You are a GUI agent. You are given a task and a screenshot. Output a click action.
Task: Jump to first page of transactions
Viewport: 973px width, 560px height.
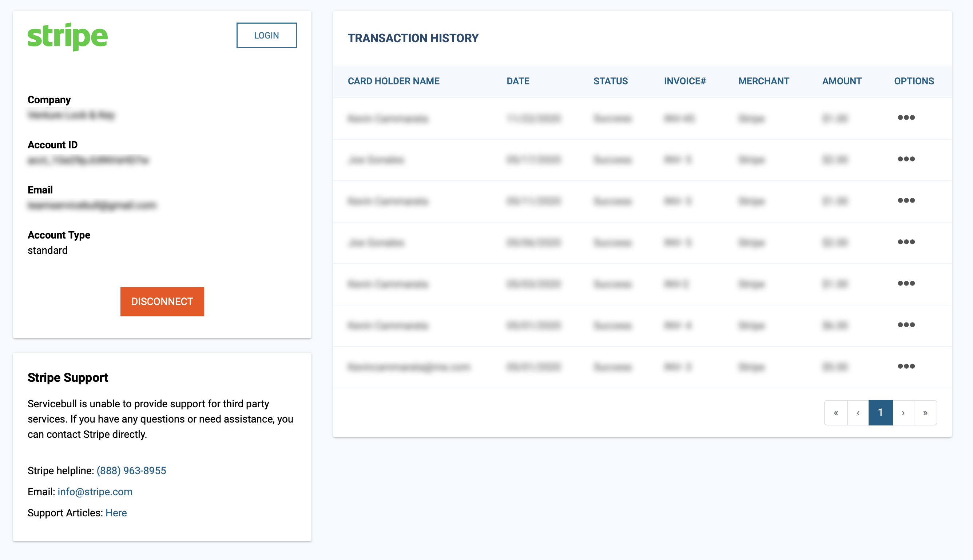pos(836,413)
